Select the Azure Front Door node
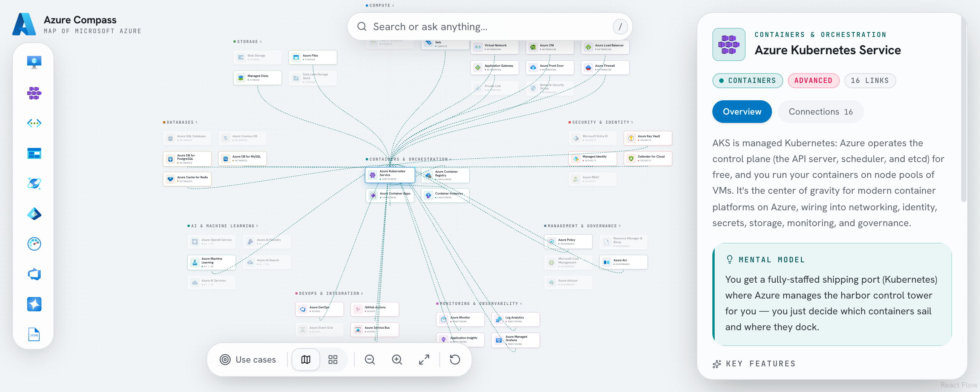 550,67
